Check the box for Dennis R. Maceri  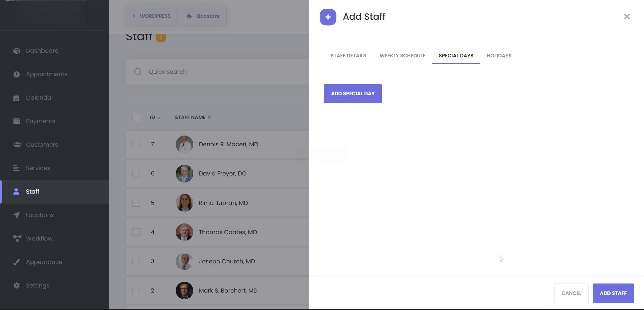136,144
